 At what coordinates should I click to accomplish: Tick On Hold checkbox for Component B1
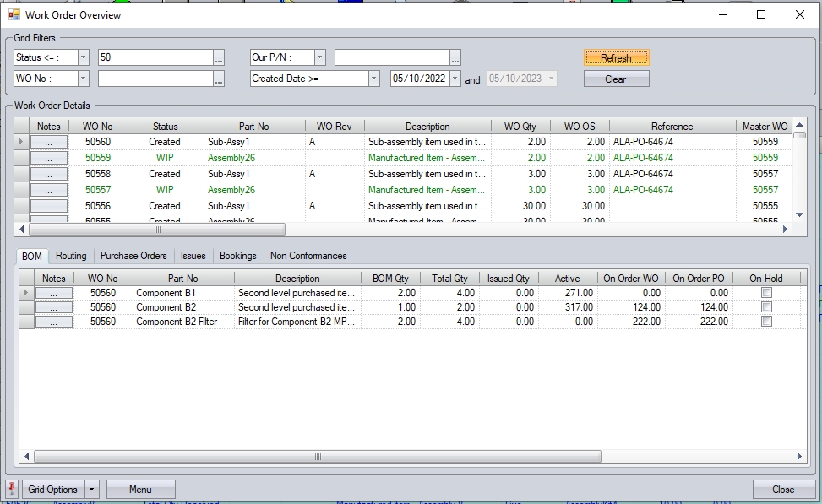click(x=766, y=292)
